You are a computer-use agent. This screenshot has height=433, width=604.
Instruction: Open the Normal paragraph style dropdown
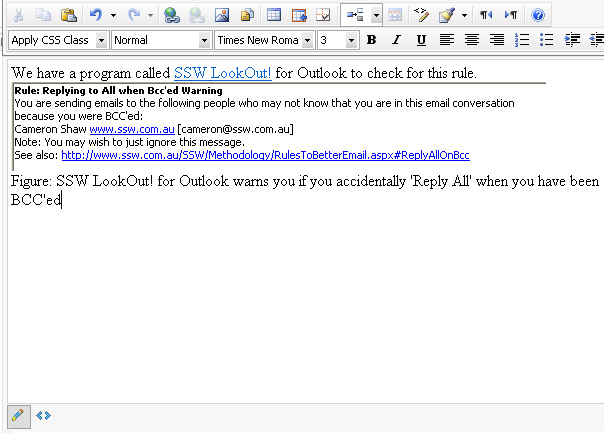(x=161, y=40)
